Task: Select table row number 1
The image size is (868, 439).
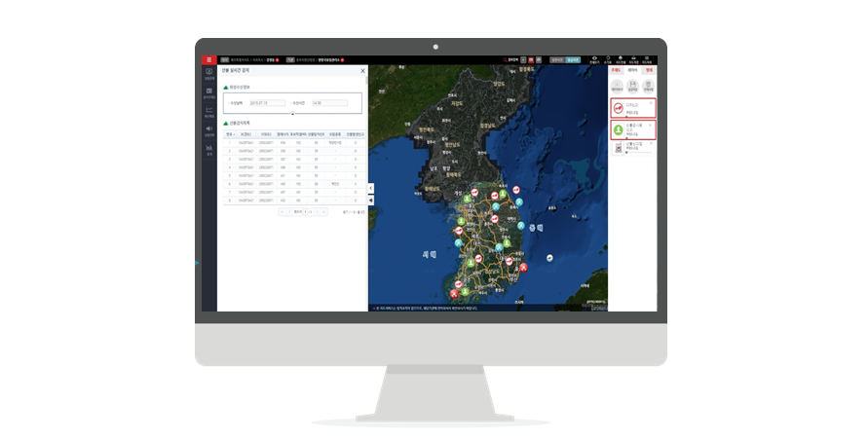Action: point(294,143)
